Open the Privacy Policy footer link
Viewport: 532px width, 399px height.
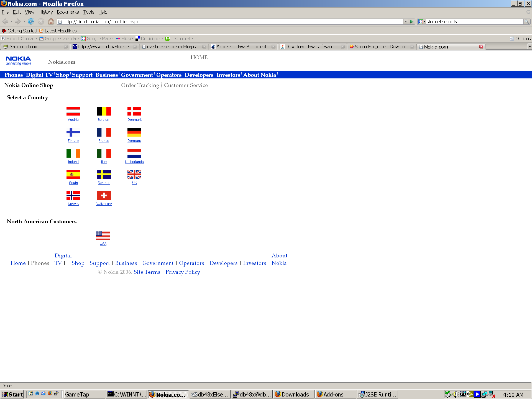pyautogui.click(x=183, y=272)
